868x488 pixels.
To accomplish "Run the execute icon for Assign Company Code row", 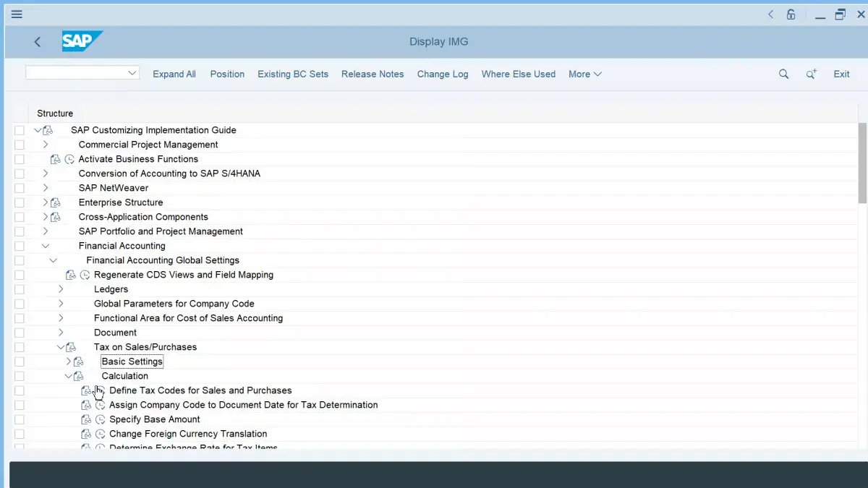I will tap(101, 405).
